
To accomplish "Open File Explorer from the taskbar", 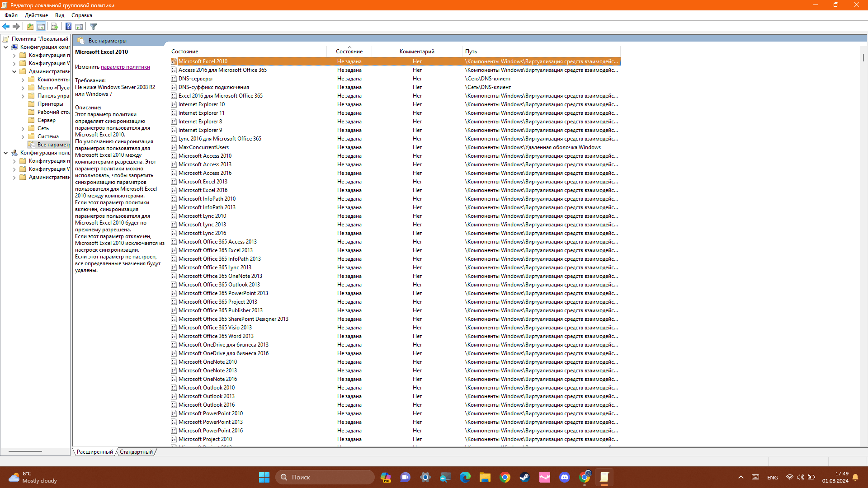I will [x=485, y=477].
